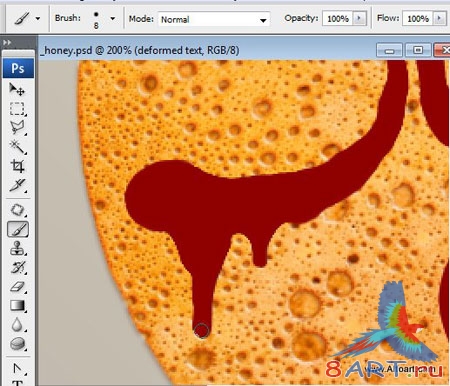This screenshot has width=450, height=386.
Task: Choose the Clone Stamp tool
Action: [17, 248]
